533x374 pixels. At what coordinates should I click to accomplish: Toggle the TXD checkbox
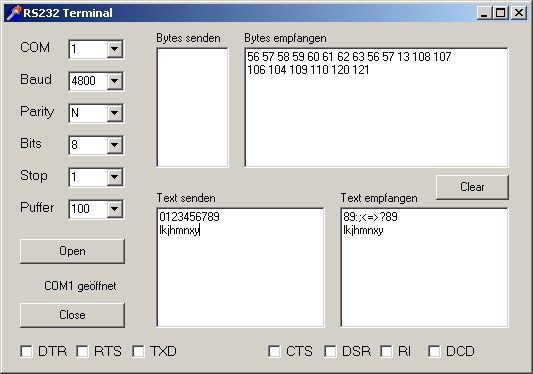pyautogui.click(x=138, y=351)
